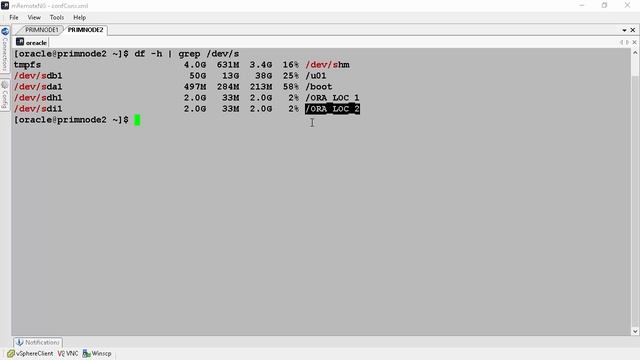640x360 pixels.
Task: Click the 58% usage value
Action: tap(291, 87)
